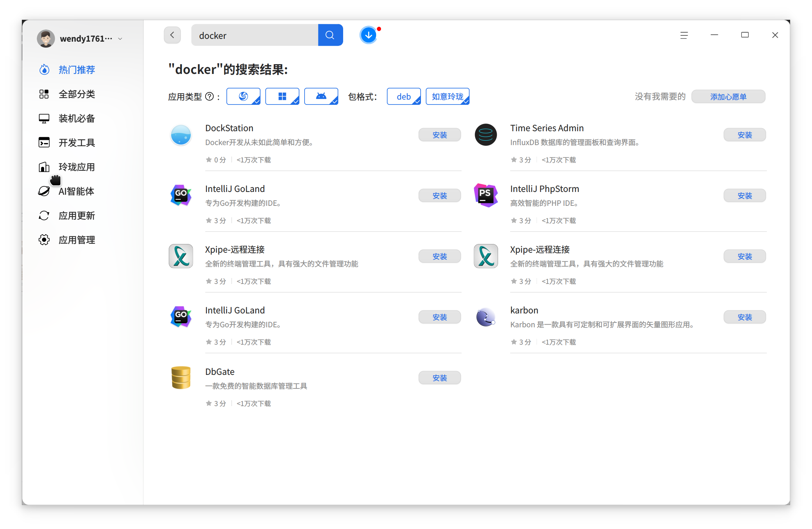Toggle the Linux app type filter
This screenshot has height=529, width=812.
pyautogui.click(x=243, y=96)
